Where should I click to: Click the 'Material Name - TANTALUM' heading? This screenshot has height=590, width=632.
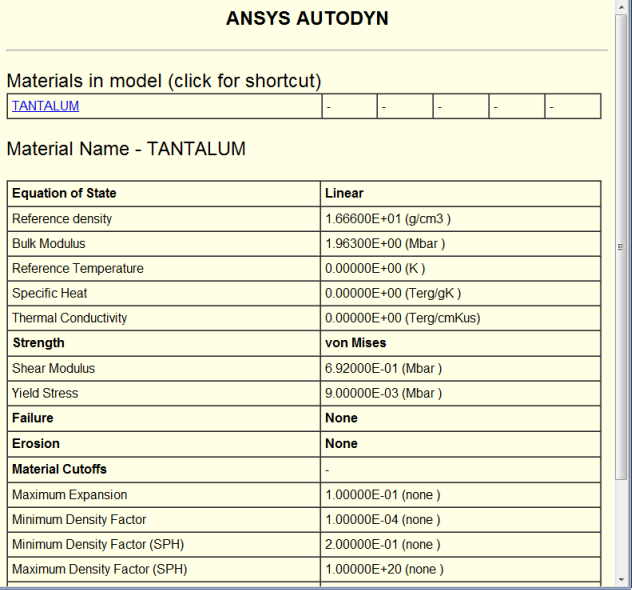126,149
